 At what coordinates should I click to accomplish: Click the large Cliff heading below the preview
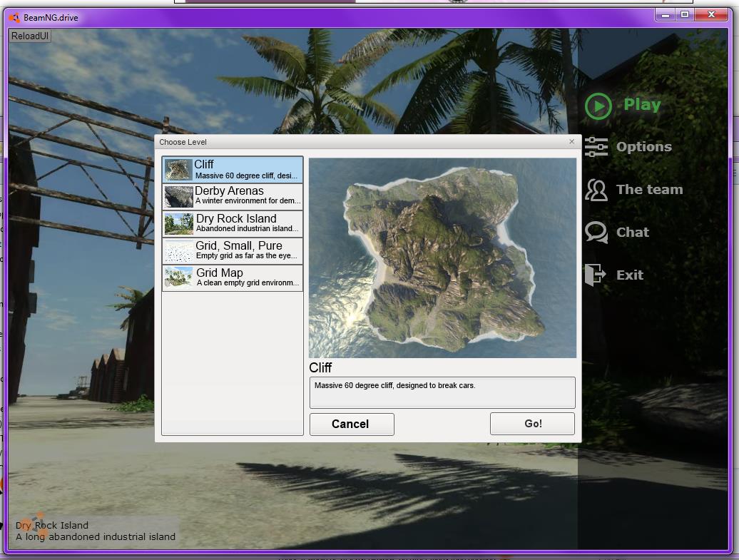[x=320, y=367]
